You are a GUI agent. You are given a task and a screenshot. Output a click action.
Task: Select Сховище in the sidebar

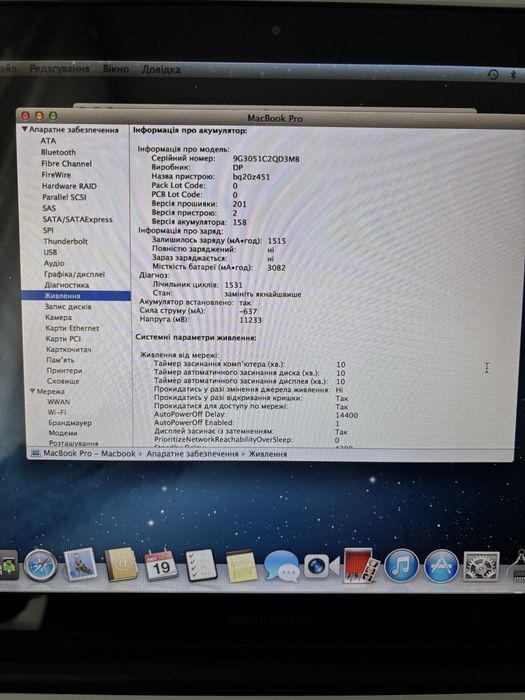[x=63, y=381]
